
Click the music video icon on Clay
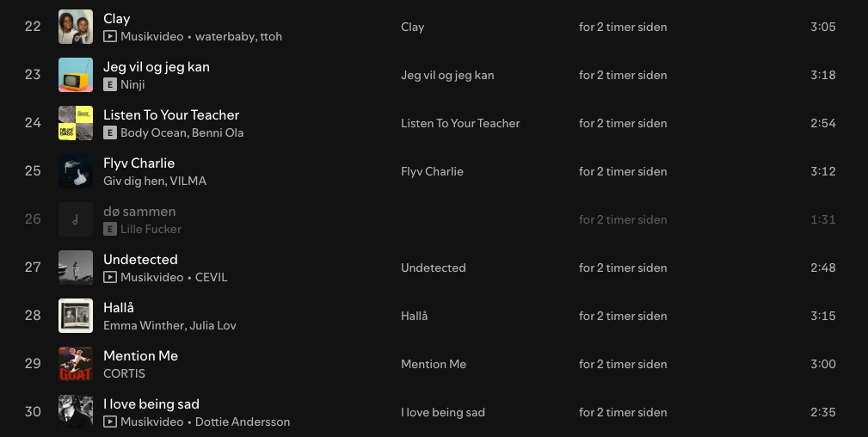click(x=109, y=36)
